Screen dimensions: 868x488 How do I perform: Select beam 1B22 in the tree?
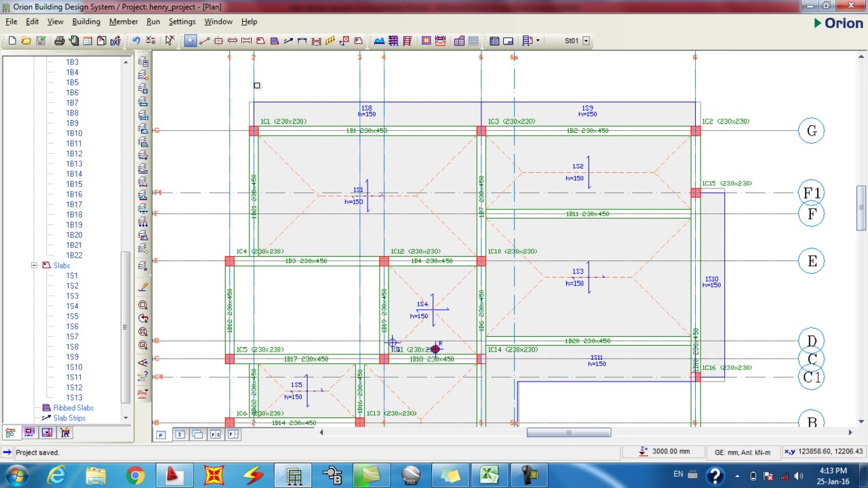[x=74, y=256]
